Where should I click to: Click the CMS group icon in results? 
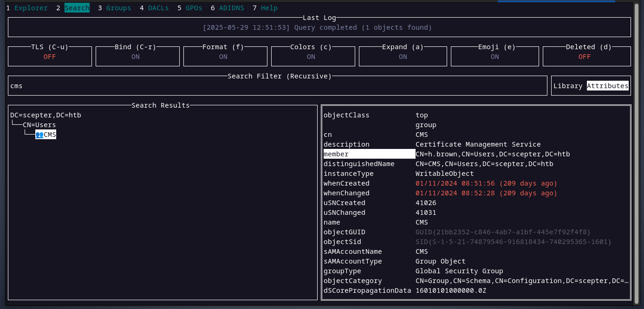click(x=39, y=135)
